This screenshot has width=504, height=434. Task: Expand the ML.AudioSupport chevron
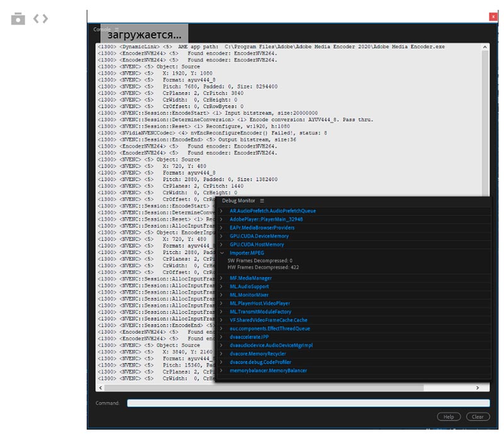pyautogui.click(x=221, y=286)
